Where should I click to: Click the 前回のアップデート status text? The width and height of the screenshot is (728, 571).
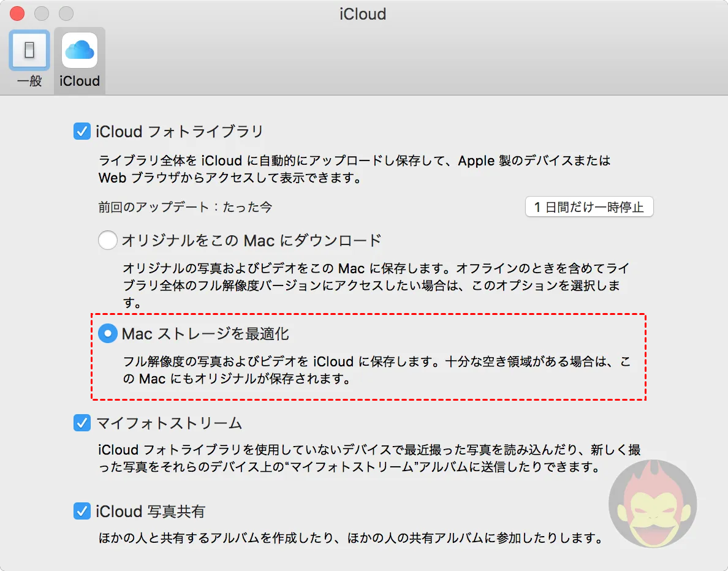point(185,207)
